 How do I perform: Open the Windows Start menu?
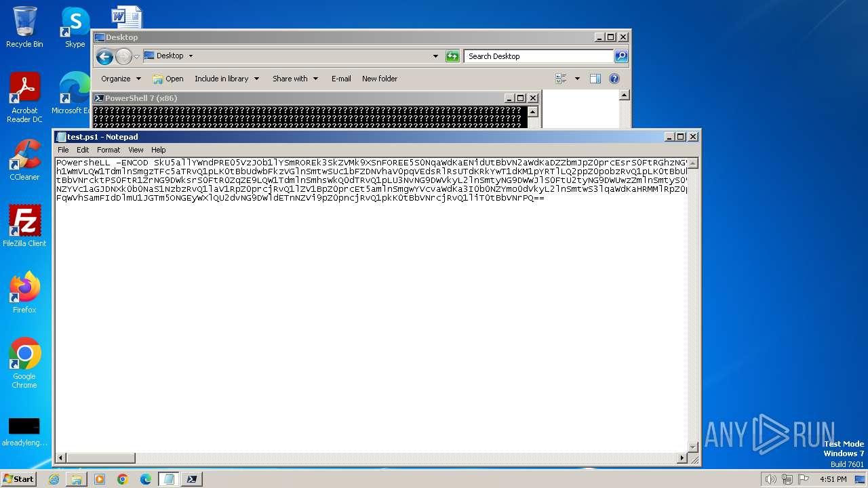pos(18,479)
